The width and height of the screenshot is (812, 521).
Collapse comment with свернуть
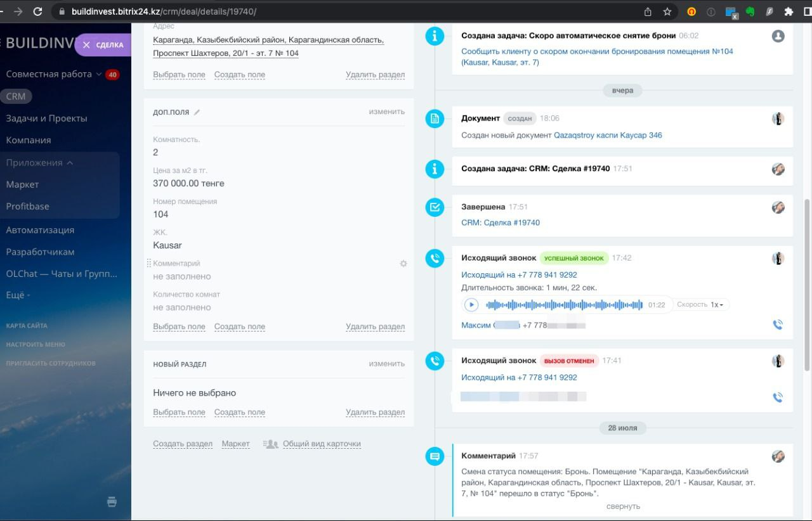pos(623,506)
